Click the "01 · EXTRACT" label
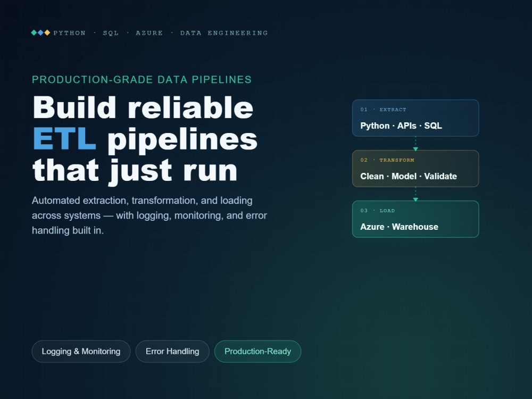This screenshot has height=399, width=532. 384,110
